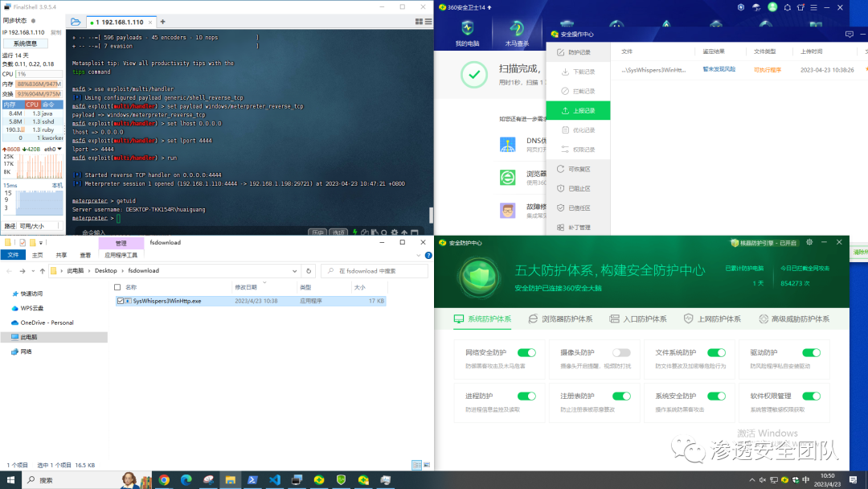The image size is (868, 489).
Task: Select the 1 192.168.1.110 terminal tab
Action: pos(120,23)
